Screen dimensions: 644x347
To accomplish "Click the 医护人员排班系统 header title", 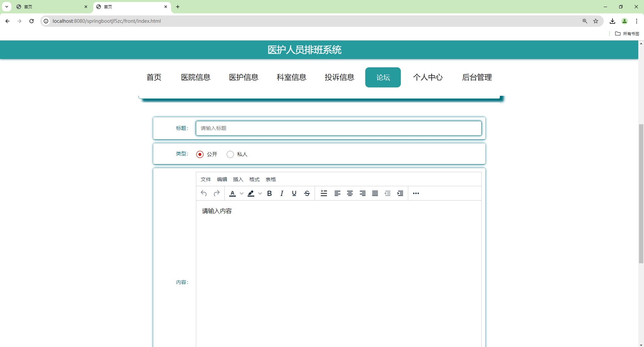I will (305, 50).
